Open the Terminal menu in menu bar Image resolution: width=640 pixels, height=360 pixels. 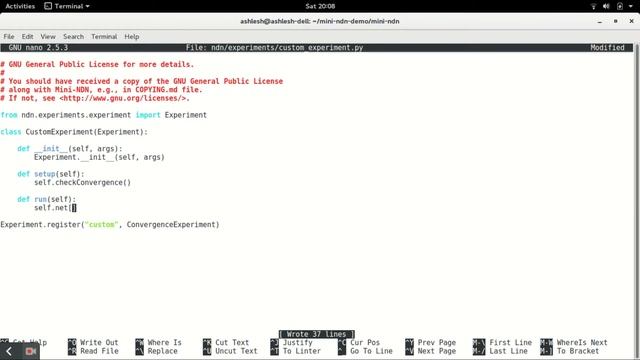[x=104, y=37]
